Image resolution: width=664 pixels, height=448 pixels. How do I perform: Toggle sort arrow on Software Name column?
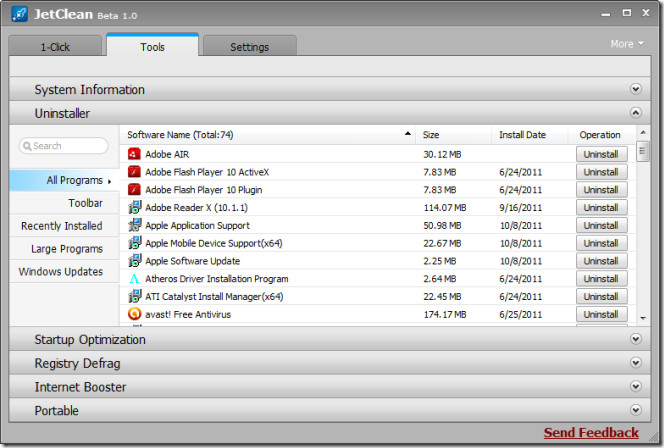[x=407, y=133]
